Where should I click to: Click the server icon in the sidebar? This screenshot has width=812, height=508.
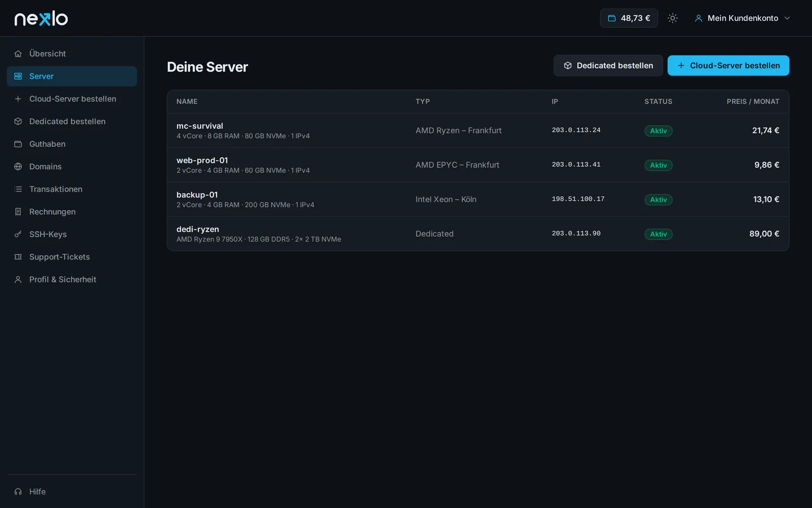click(18, 76)
